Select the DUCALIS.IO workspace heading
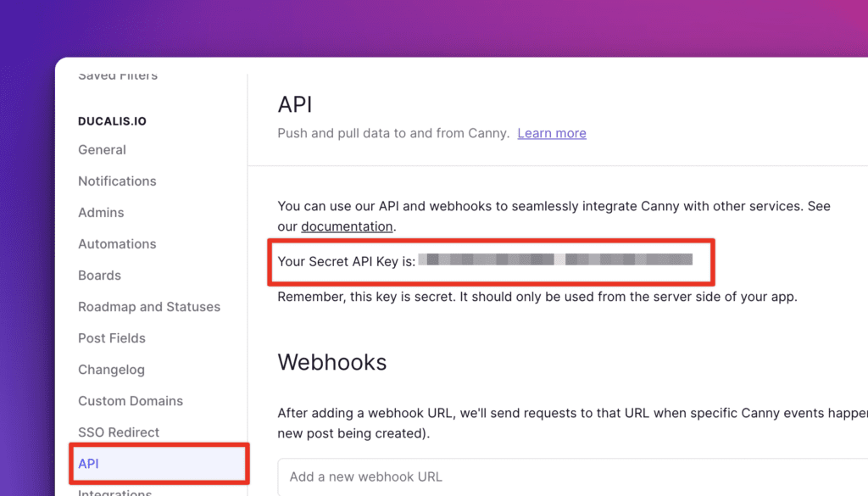Image resolution: width=868 pixels, height=496 pixels. click(x=112, y=120)
